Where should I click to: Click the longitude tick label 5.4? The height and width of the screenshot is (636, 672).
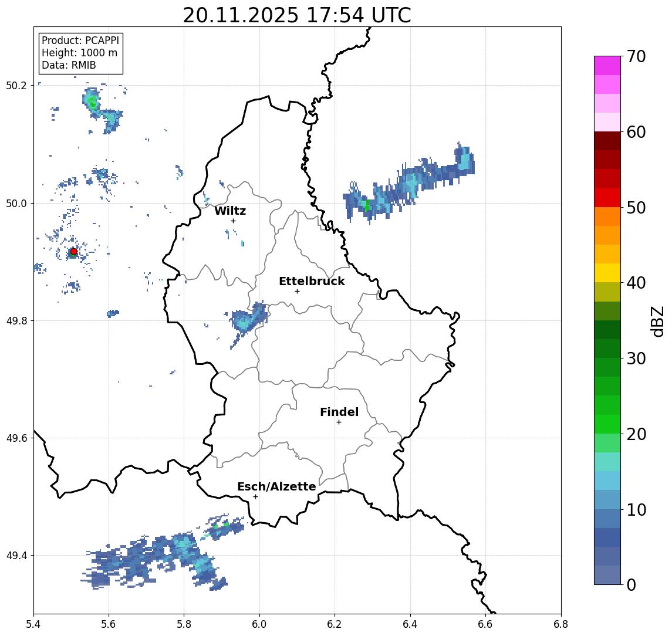pyautogui.click(x=33, y=624)
